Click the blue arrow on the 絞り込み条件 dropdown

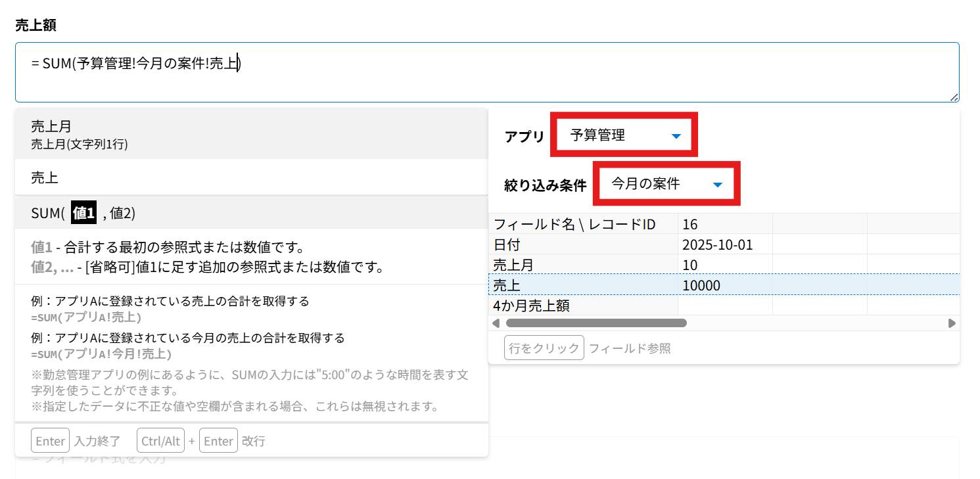pyautogui.click(x=718, y=185)
